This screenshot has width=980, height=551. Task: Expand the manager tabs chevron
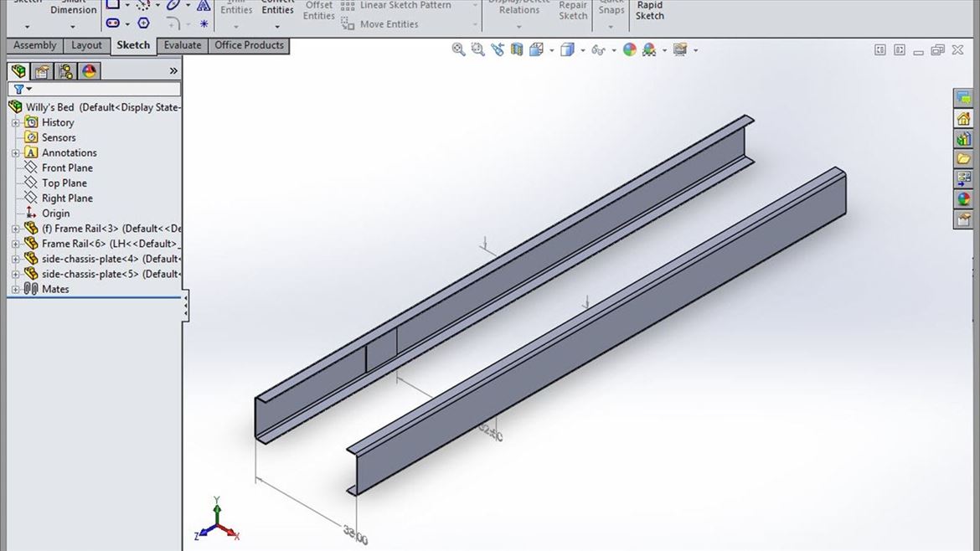click(x=173, y=71)
